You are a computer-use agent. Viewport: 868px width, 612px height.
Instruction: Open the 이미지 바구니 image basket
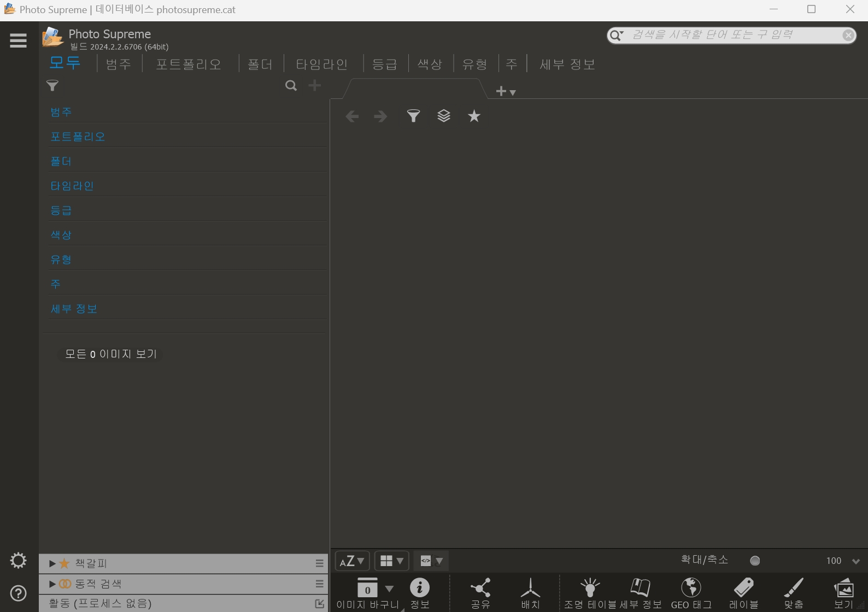tap(367, 593)
